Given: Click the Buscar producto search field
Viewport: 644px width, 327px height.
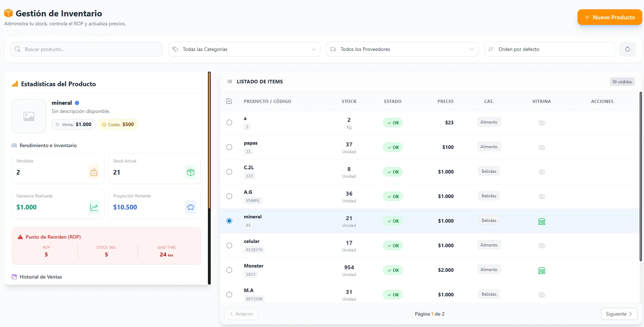Looking at the screenshot, I should (x=87, y=49).
